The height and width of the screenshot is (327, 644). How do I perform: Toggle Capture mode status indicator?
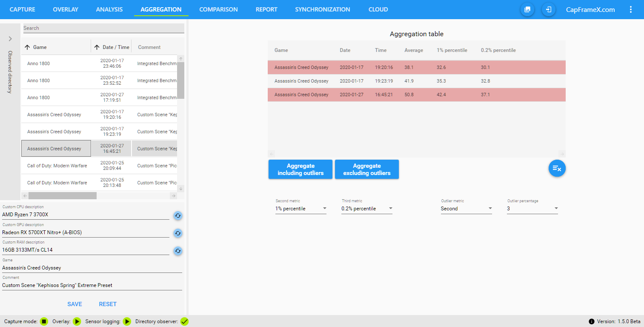pyautogui.click(x=44, y=321)
